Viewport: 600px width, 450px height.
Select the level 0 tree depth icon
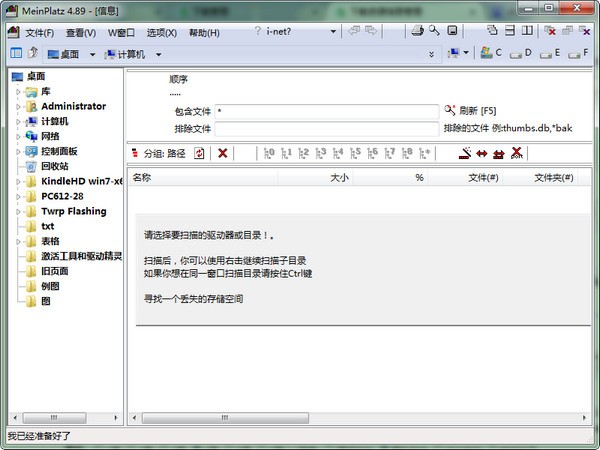[x=269, y=153]
